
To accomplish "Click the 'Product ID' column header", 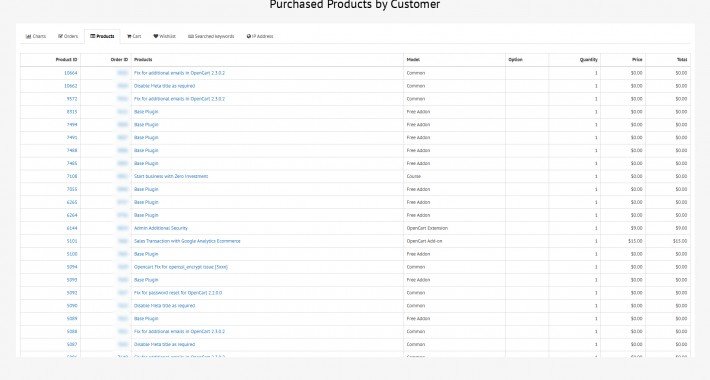I will (67, 60).
